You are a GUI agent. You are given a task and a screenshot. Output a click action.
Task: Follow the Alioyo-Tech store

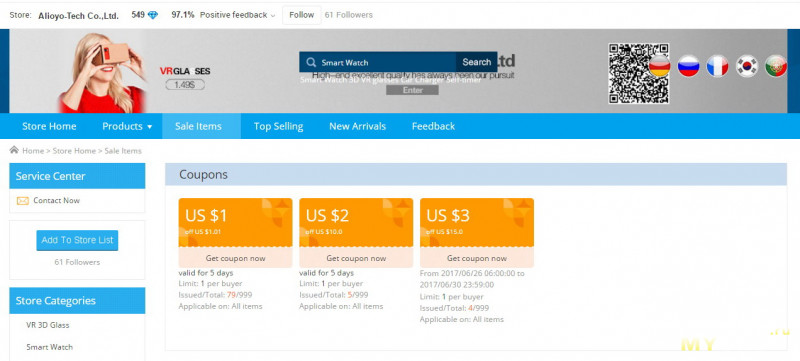[x=302, y=15]
